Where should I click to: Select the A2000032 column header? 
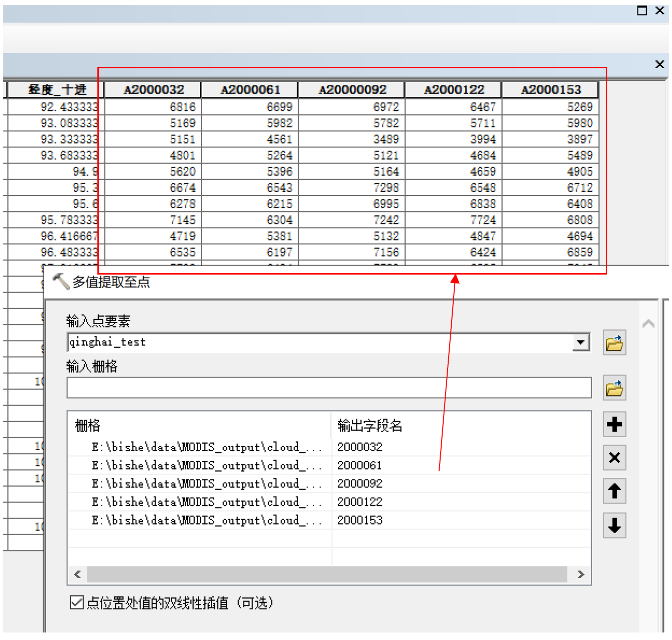(152, 89)
